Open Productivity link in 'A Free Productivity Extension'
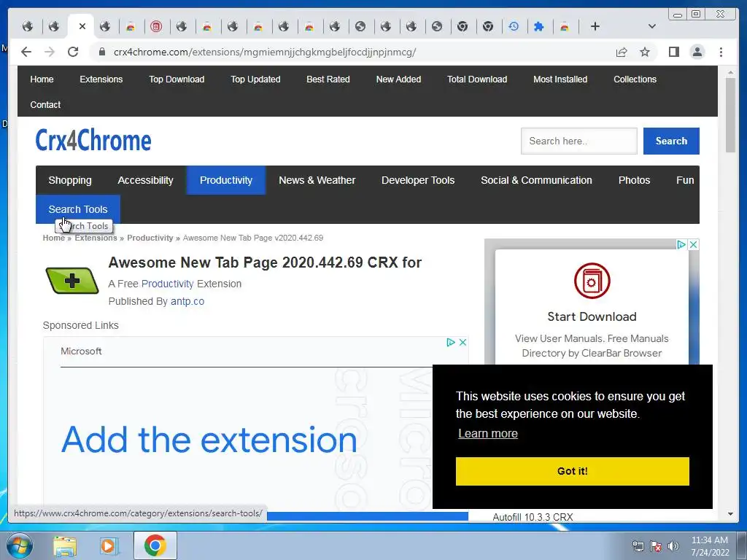This screenshot has height=560, width=747. click(x=168, y=284)
